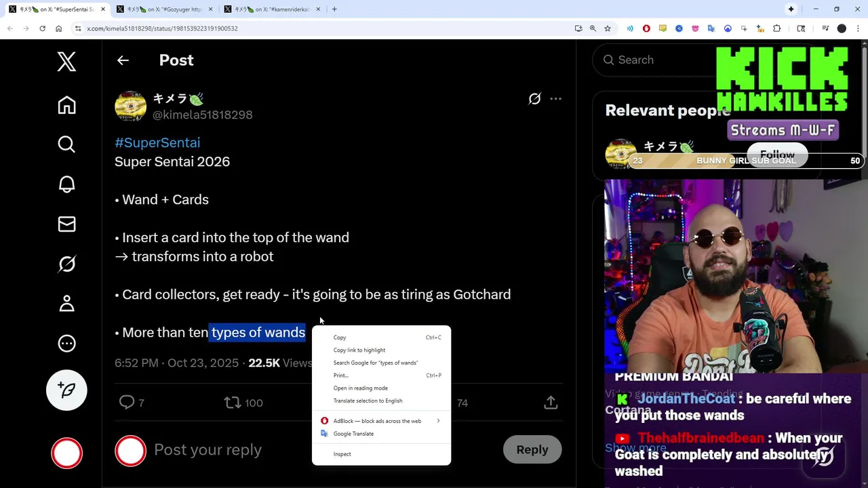
Task: Select Copy in the context menu
Action: point(381,338)
